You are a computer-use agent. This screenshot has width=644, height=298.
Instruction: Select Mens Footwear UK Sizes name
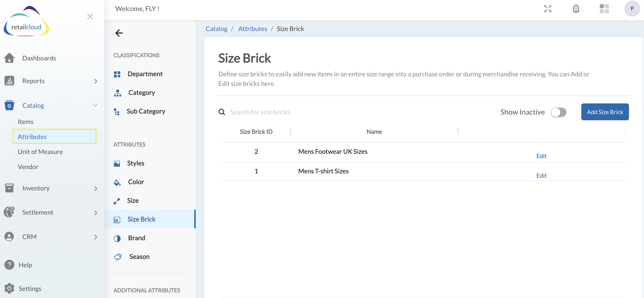click(332, 151)
